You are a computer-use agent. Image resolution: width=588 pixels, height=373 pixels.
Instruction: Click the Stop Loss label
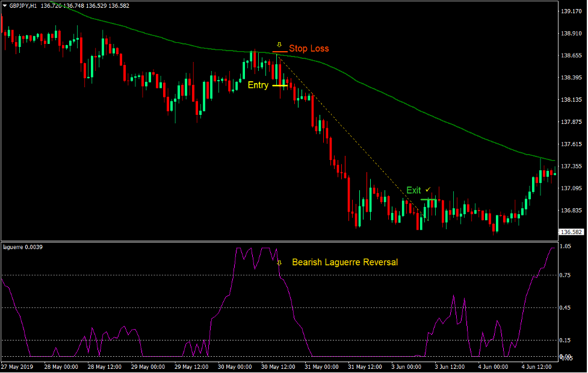(x=309, y=48)
